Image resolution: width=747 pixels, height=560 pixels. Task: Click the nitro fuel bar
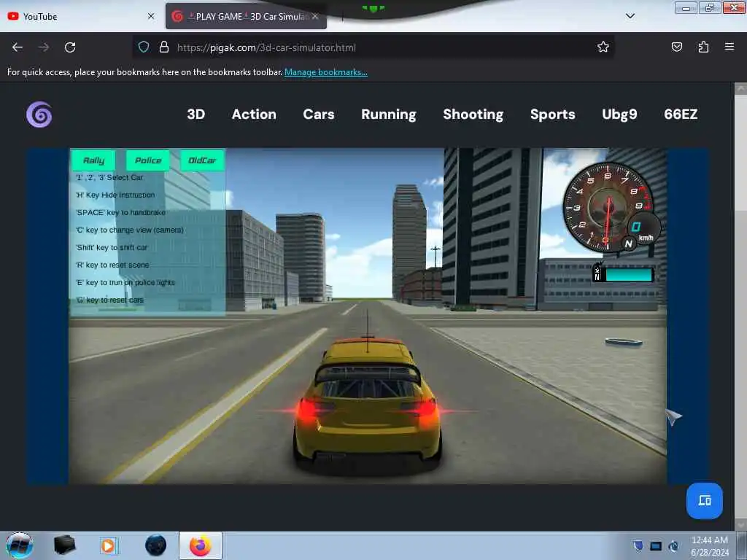click(x=623, y=274)
